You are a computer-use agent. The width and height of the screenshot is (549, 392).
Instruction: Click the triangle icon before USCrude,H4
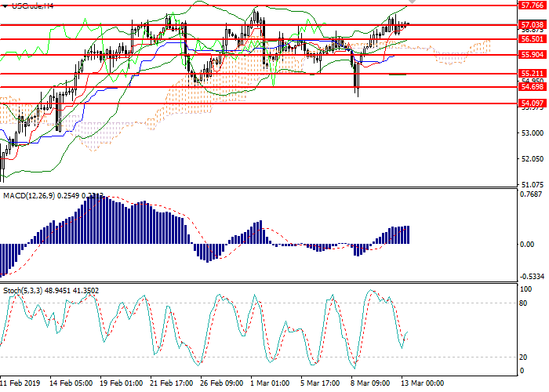coord(5,6)
